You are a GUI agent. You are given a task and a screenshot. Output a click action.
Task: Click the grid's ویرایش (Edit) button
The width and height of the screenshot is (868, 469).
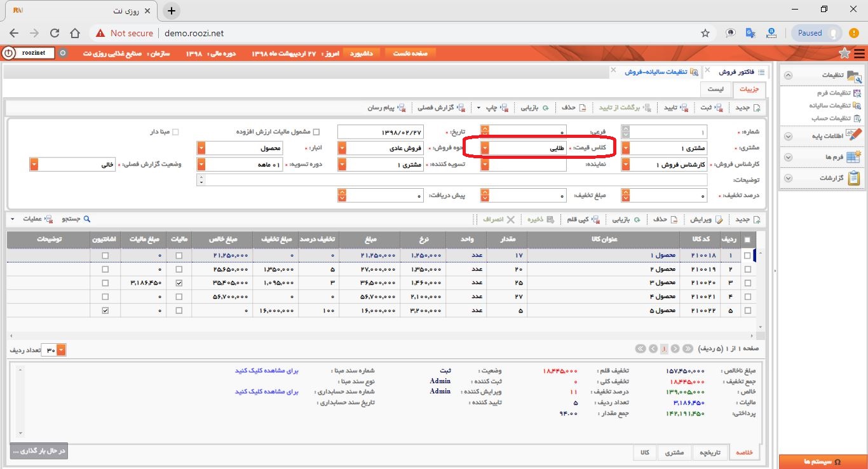pos(705,219)
